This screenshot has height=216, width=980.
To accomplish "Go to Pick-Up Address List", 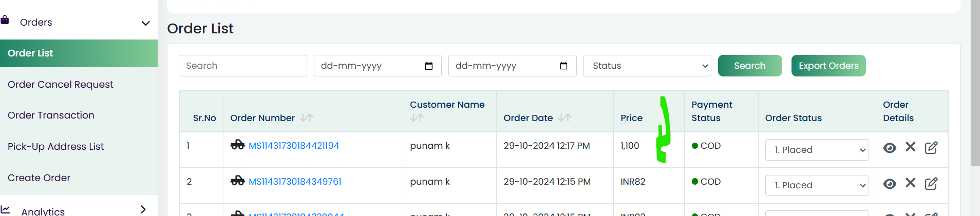I will coord(55,146).
